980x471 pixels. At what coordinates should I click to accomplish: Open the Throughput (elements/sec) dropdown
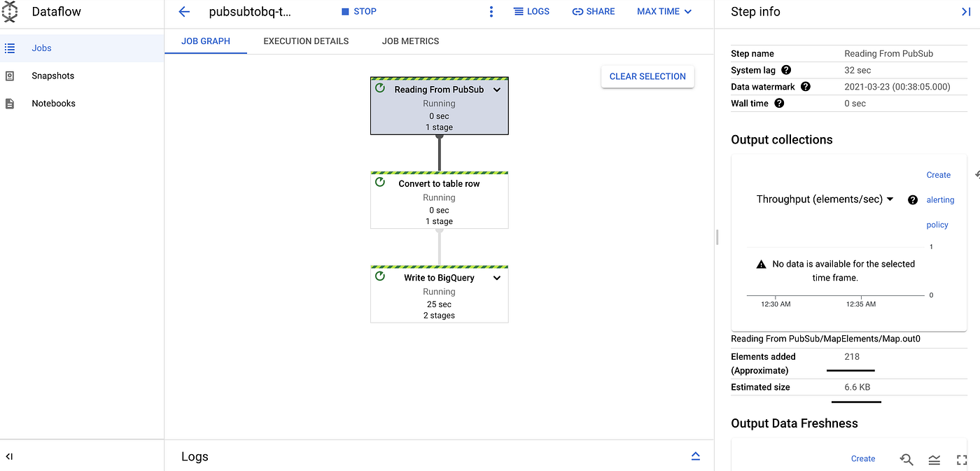point(825,199)
